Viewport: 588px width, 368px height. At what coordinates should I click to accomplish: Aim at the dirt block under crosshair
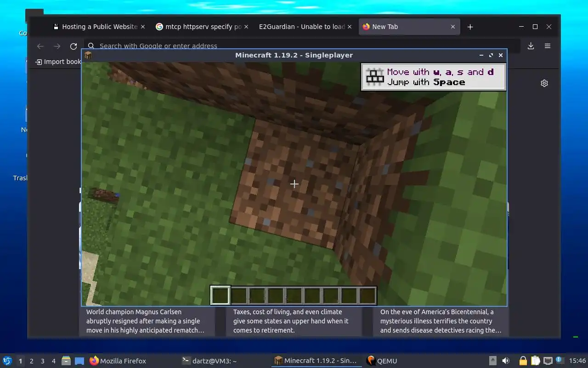[x=294, y=184]
